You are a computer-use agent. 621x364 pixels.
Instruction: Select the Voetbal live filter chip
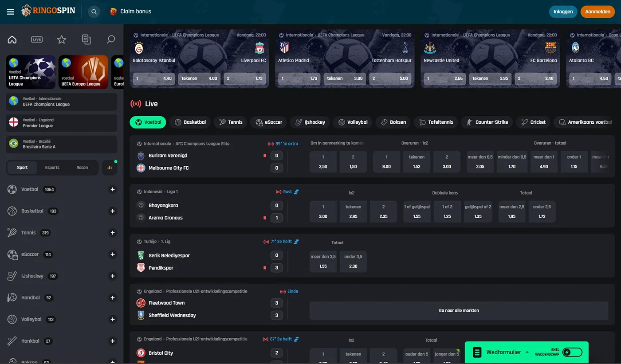[x=148, y=122]
